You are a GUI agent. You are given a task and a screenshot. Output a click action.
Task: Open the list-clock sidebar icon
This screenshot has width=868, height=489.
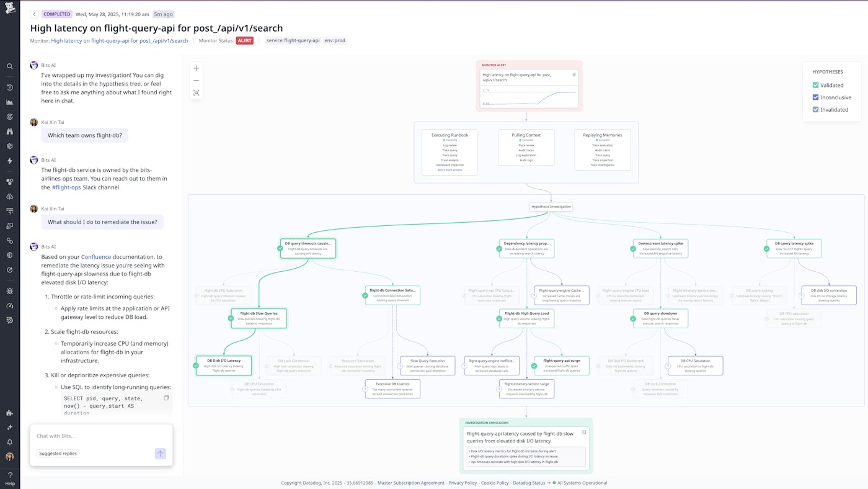tap(10, 320)
